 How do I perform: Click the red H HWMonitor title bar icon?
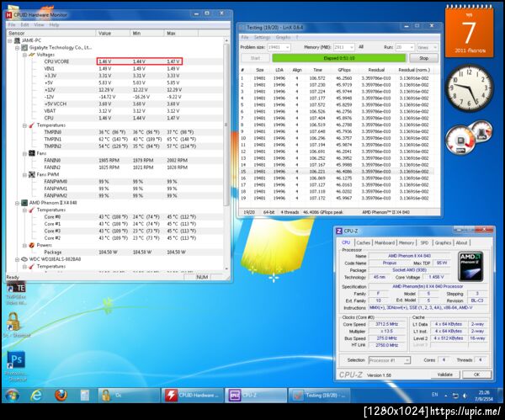tap(8, 15)
